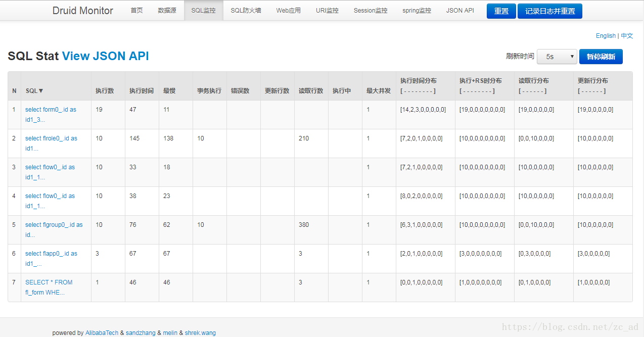Click the 更新行分布 column header
Viewport: 644px width, 337px height.
(593, 81)
